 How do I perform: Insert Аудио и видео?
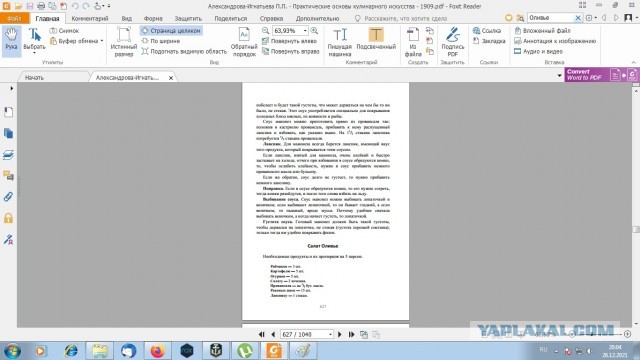coord(538,51)
